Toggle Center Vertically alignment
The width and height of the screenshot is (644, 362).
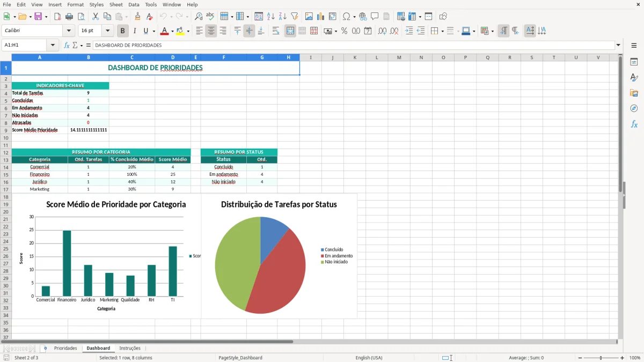[249, 31]
